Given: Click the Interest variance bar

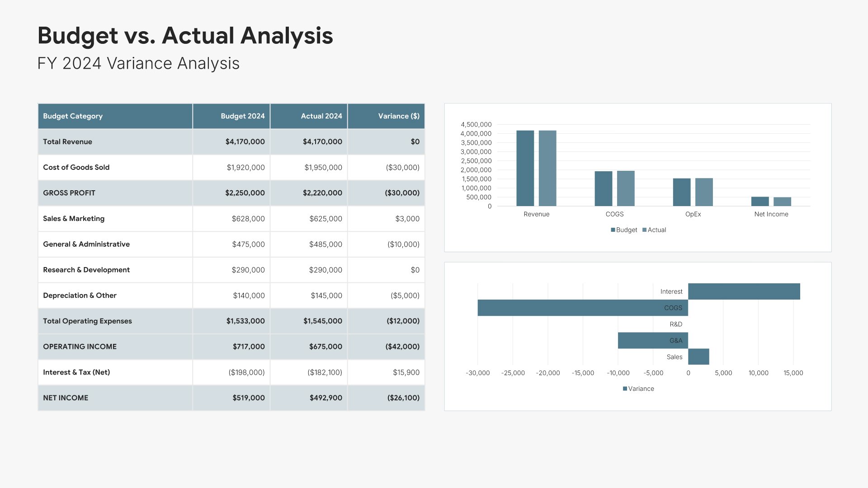Looking at the screenshot, I should [x=744, y=291].
